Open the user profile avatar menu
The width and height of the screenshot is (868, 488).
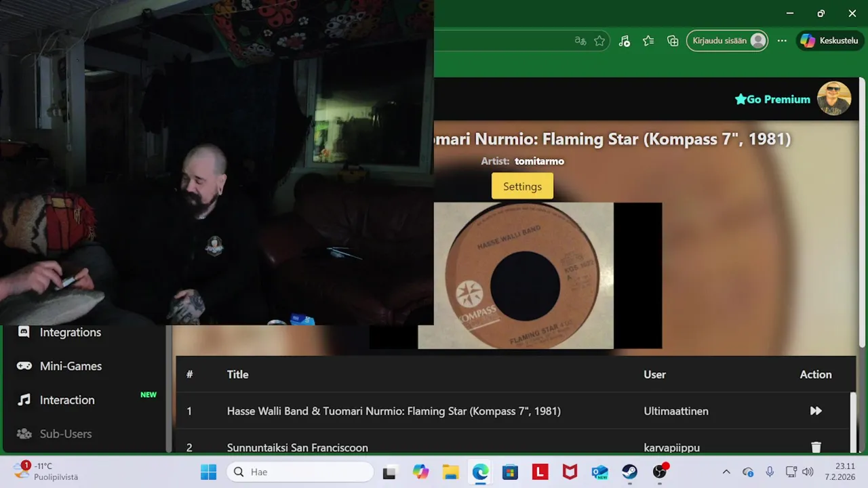tap(834, 99)
